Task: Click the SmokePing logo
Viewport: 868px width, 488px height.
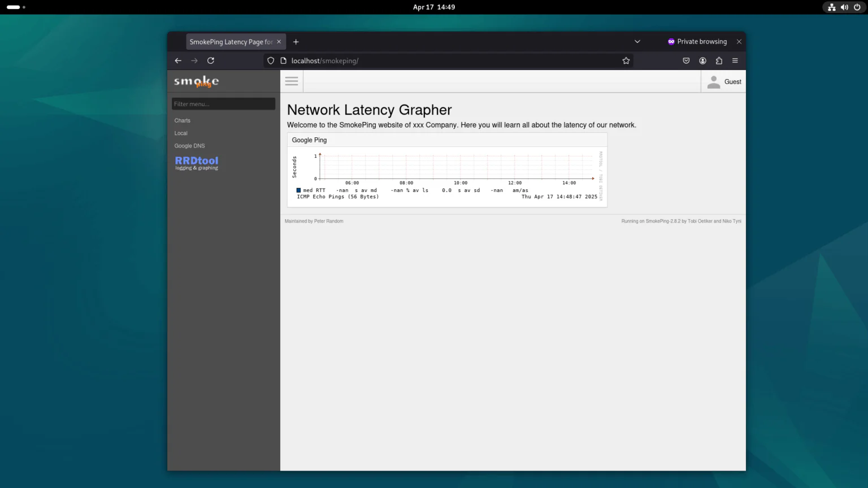Action: click(x=196, y=82)
